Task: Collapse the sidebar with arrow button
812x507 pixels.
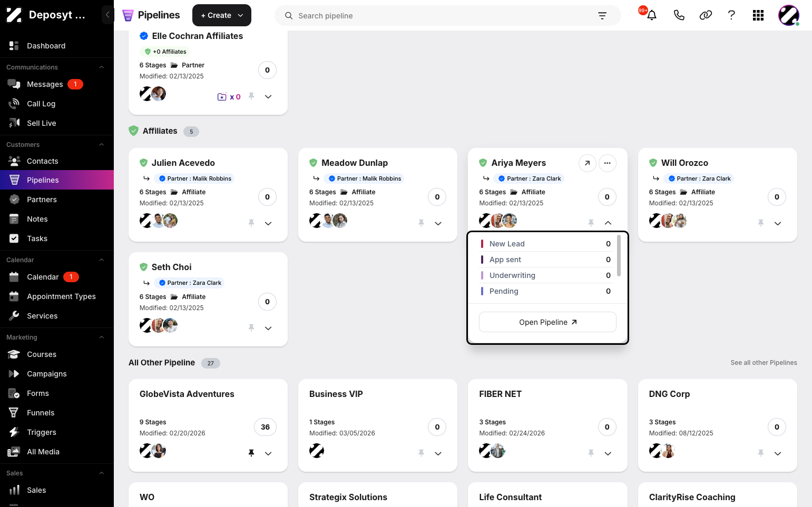Action: pos(107,15)
